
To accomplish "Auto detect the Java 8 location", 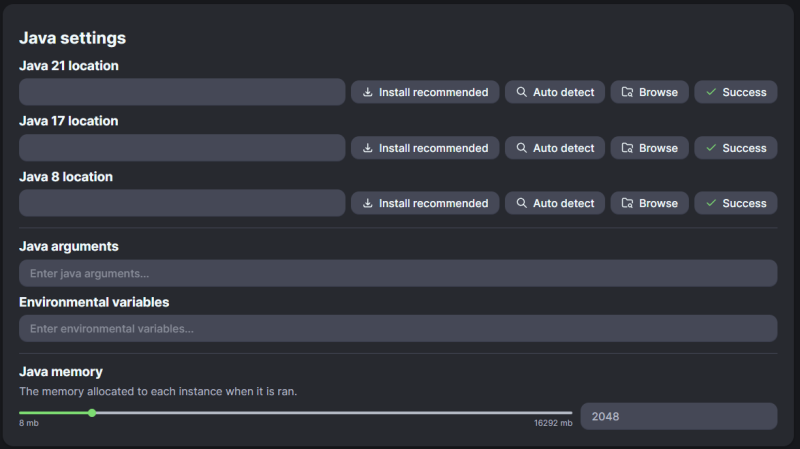I will pyautogui.click(x=554, y=203).
